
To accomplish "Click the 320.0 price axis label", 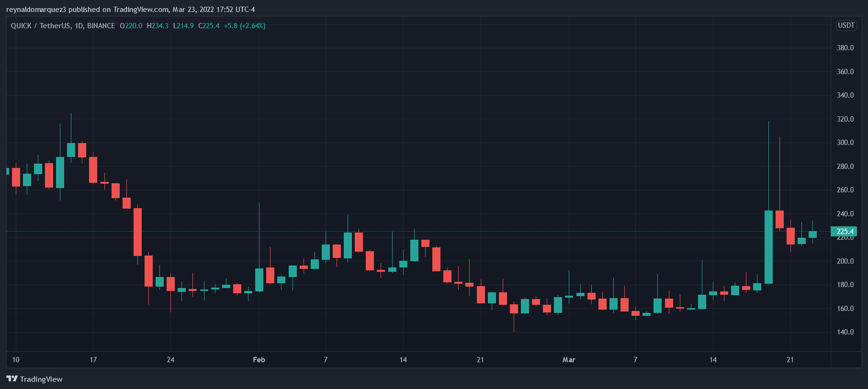I will pyautogui.click(x=845, y=119).
